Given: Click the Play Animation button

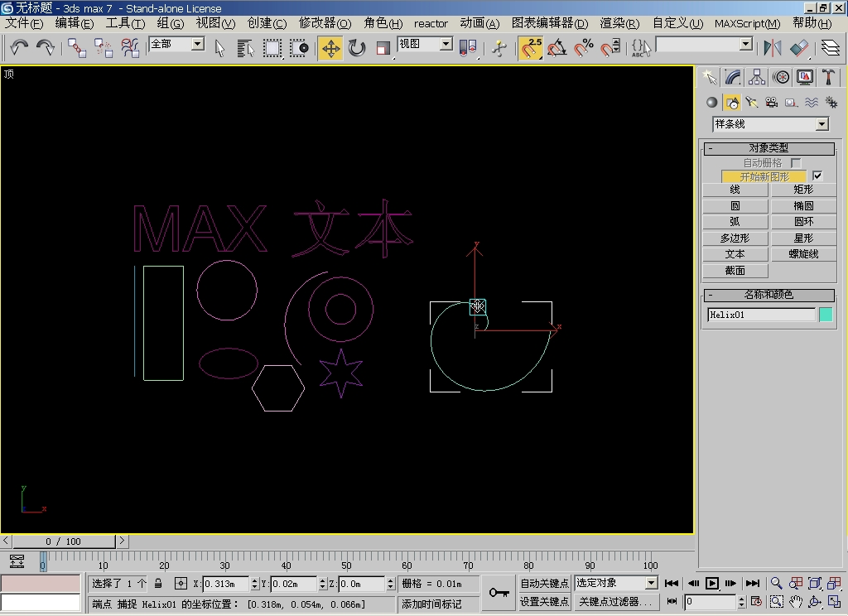Looking at the screenshot, I should pos(712,583).
